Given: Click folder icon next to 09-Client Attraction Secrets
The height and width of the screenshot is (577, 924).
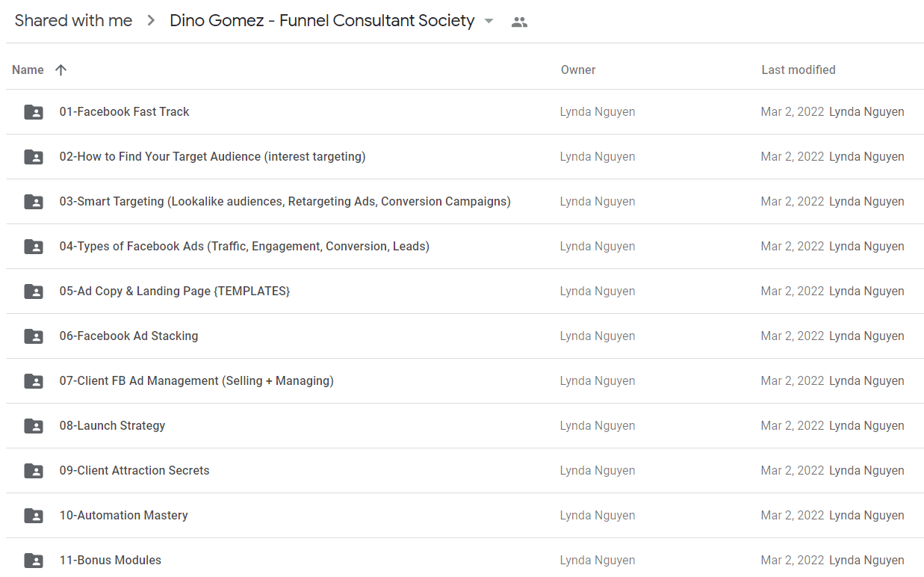Looking at the screenshot, I should click(x=34, y=471).
